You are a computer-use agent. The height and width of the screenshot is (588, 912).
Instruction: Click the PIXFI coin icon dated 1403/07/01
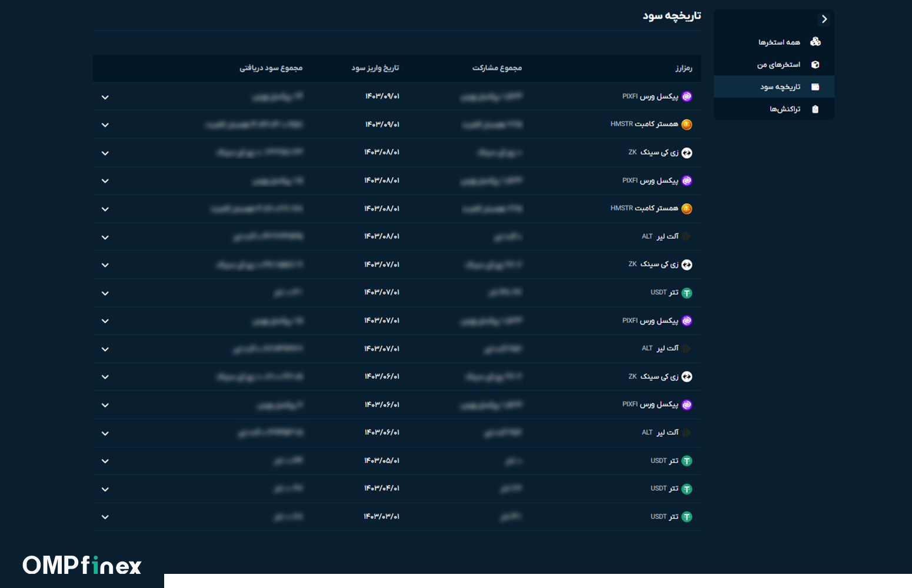pyautogui.click(x=687, y=320)
